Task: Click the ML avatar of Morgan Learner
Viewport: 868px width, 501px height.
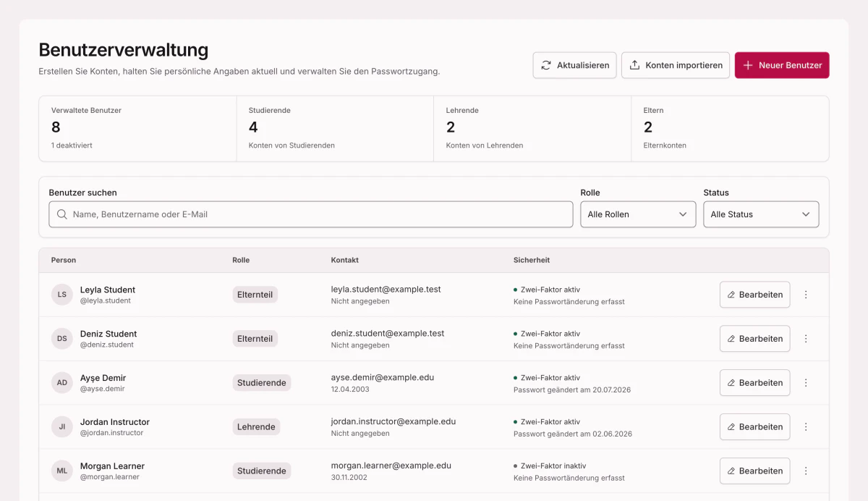Action: pos(62,471)
